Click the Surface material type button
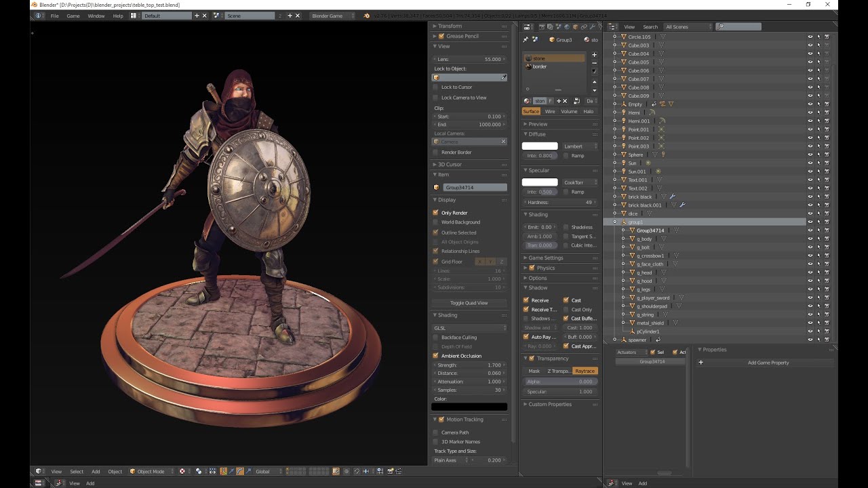The height and width of the screenshot is (488, 868). tap(531, 111)
